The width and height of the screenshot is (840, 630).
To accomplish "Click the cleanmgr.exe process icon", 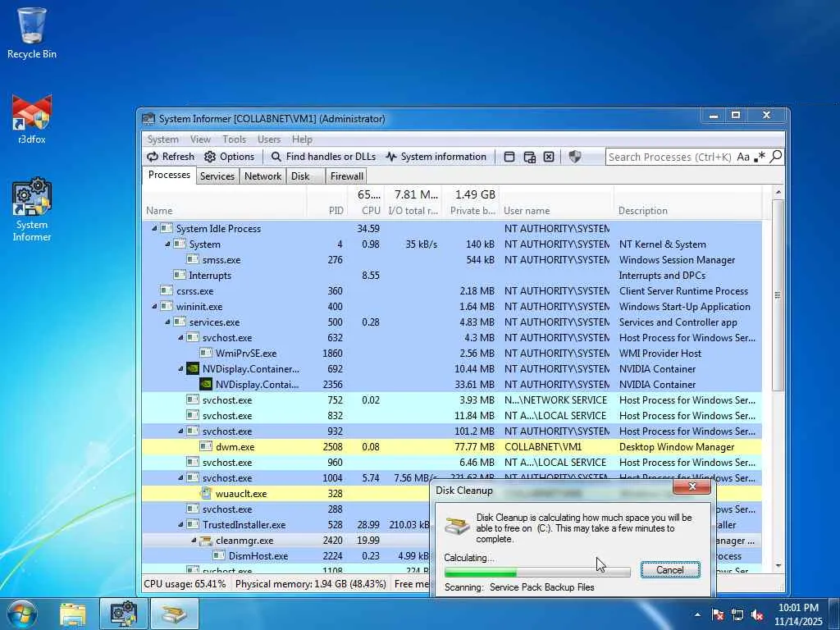I will [x=206, y=541].
